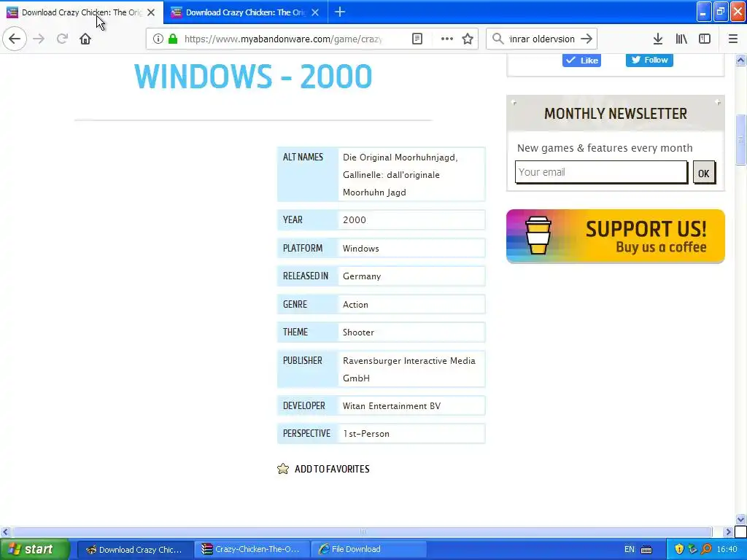Switch to the first Download Crazy Chicken tab
747x560 pixels.
[x=81, y=12]
